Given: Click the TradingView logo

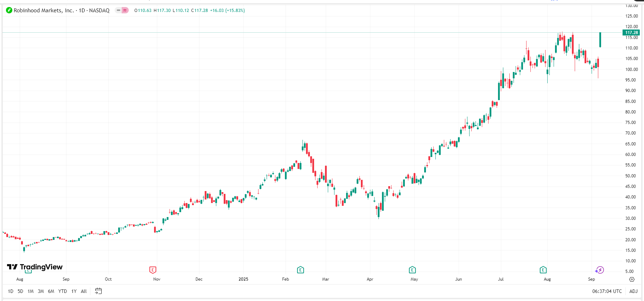Looking at the screenshot, I should click(35, 267).
